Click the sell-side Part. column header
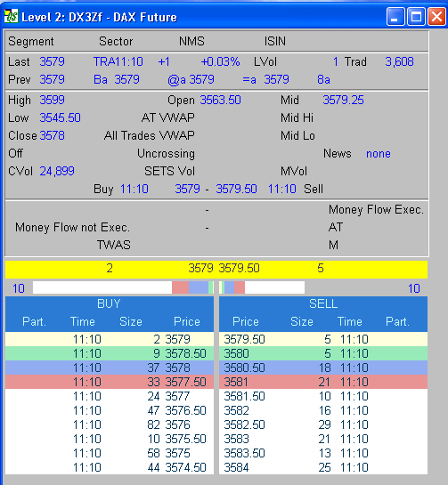 [x=397, y=321]
